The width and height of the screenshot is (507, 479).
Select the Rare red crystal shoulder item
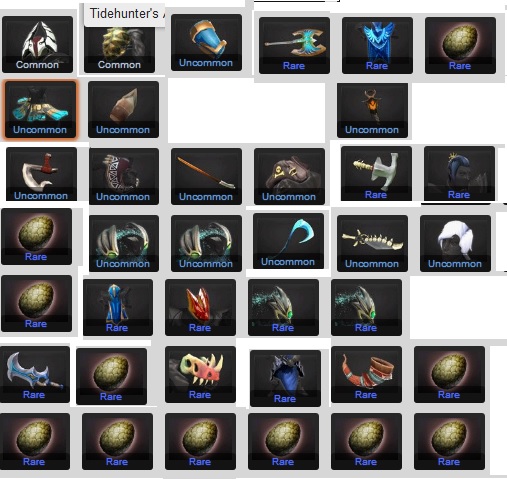[200, 307]
